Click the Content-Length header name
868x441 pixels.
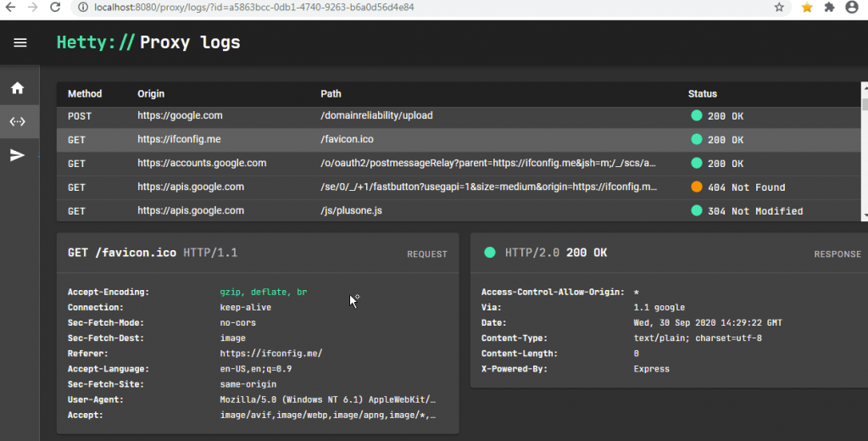pyautogui.click(x=520, y=354)
